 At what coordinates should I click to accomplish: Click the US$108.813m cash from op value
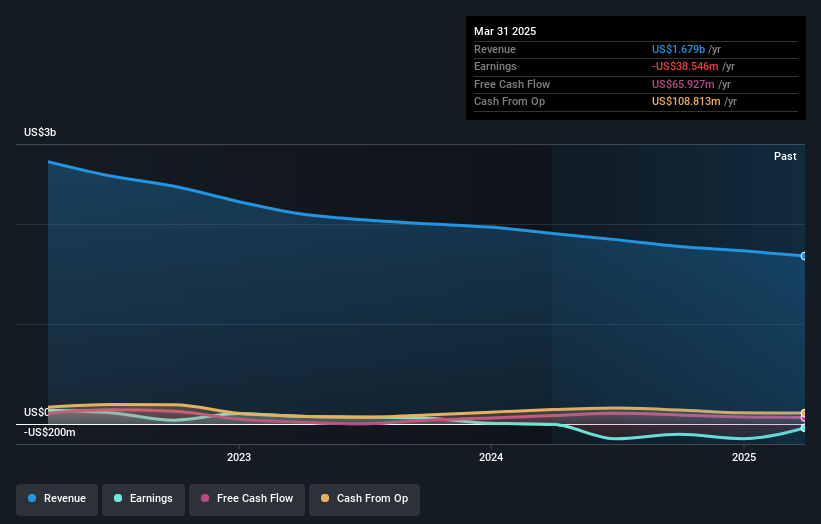pyautogui.click(x=686, y=102)
